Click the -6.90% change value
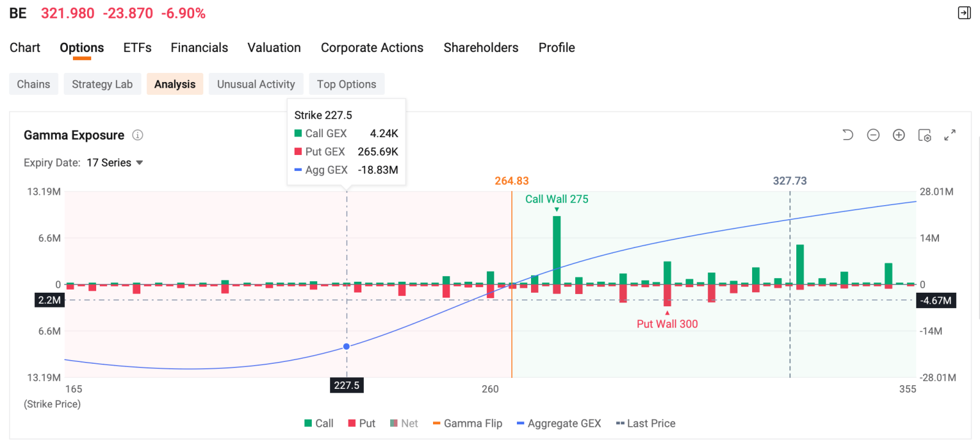Screen dimensions: 980x444 [183, 13]
